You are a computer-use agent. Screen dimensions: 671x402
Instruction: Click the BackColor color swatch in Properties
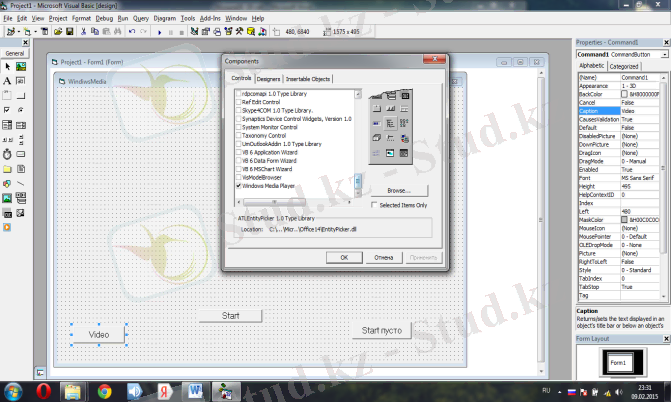coord(625,93)
